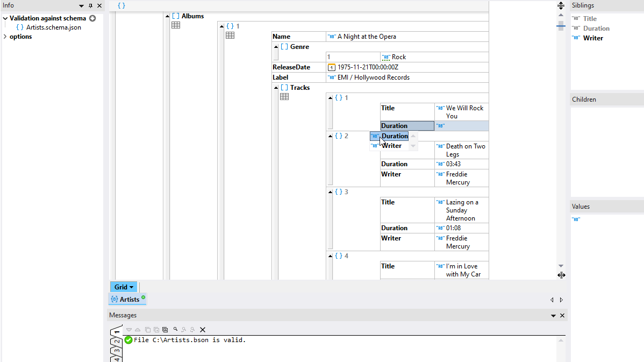The width and height of the screenshot is (644, 362).
Task: Click the find magnifier icon in Messages toolbar
Action: click(175, 329)
